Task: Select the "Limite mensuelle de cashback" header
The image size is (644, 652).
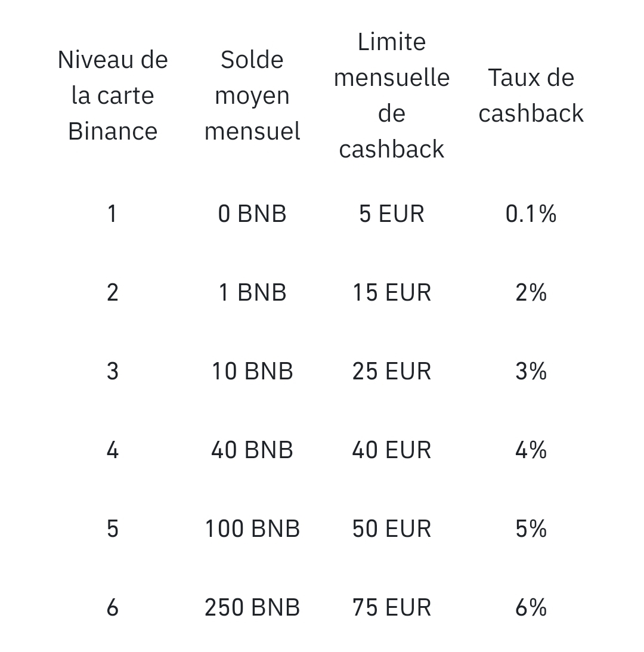Action: click(x=392, y=95)
